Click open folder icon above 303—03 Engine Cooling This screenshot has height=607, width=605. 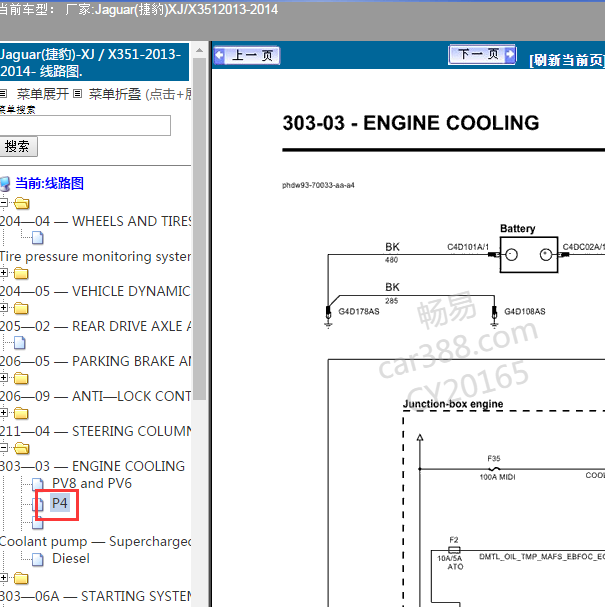(x=22, y=448)
